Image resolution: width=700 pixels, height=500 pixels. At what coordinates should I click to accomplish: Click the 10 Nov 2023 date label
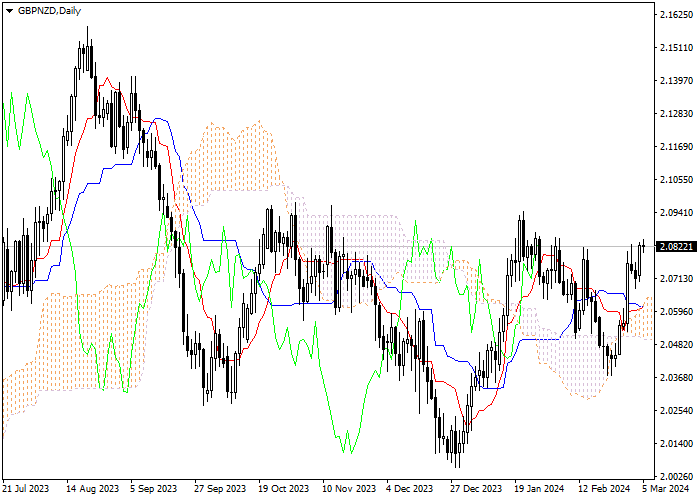pos(349,489)
